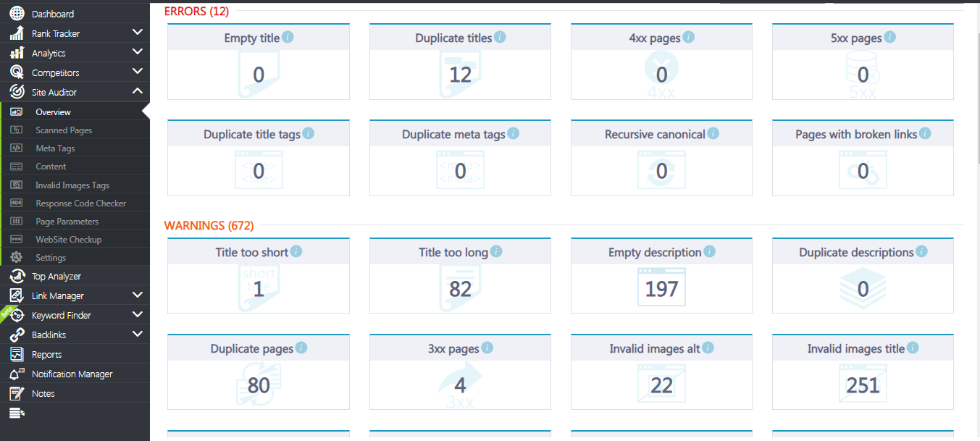This screenshot has width=980, height=441.
Task: Click the Link Manager icon
Action: coord(17,295)
